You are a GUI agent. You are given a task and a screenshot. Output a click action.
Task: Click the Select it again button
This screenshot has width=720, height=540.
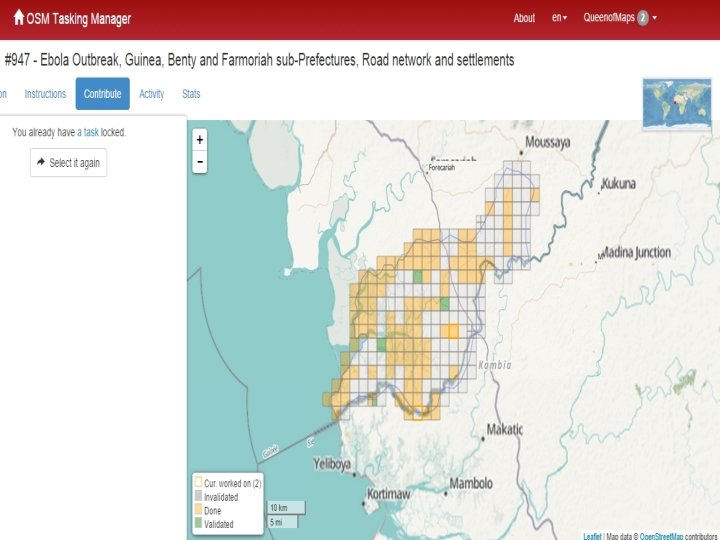pyautogui.click(x=68, y=163)
